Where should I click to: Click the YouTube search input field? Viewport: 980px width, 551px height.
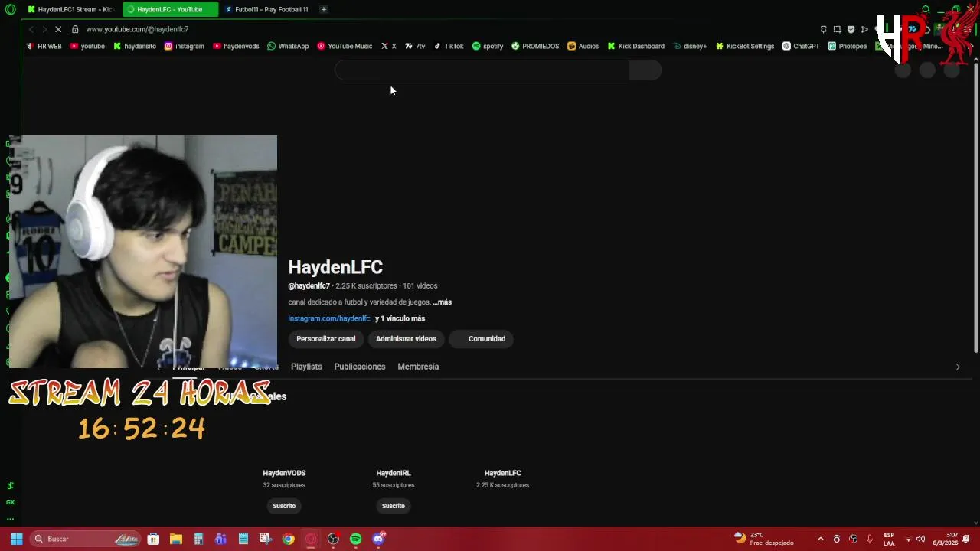click(x=482, y=70)
